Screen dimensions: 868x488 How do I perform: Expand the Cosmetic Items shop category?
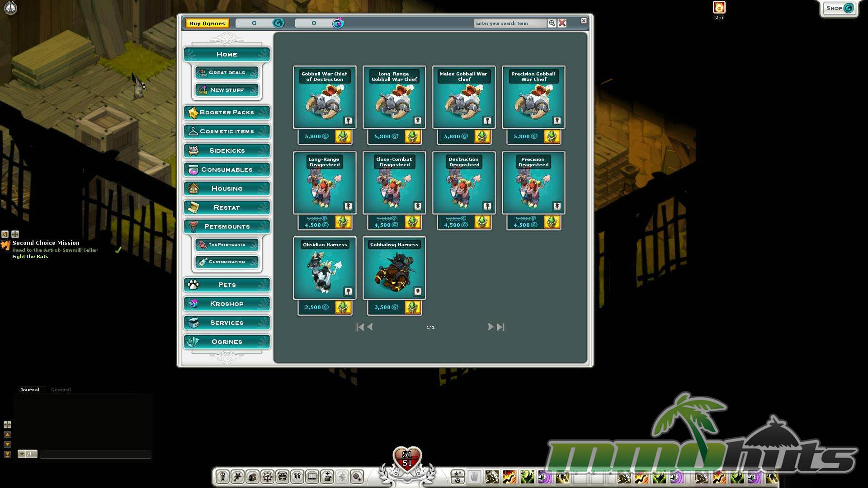coord(226,131)
